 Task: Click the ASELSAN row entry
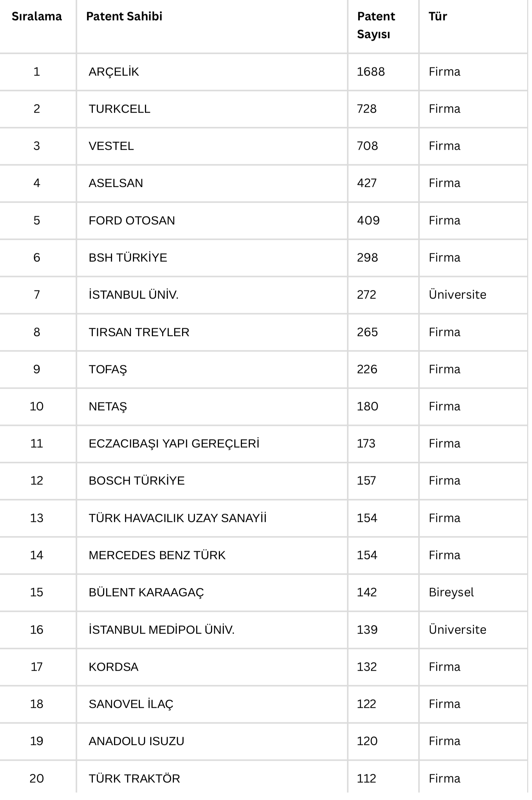pyautogui.click(x=116, y=183)
